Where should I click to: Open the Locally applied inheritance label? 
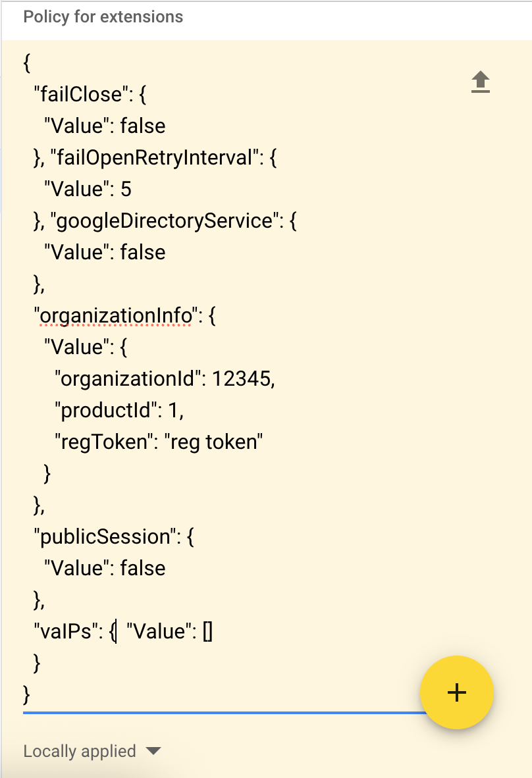(x=80, y=751)
